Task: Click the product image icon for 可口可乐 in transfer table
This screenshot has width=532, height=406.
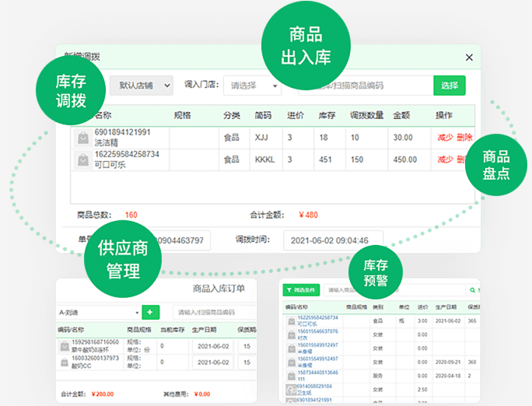Action: [x=82, y=160]
